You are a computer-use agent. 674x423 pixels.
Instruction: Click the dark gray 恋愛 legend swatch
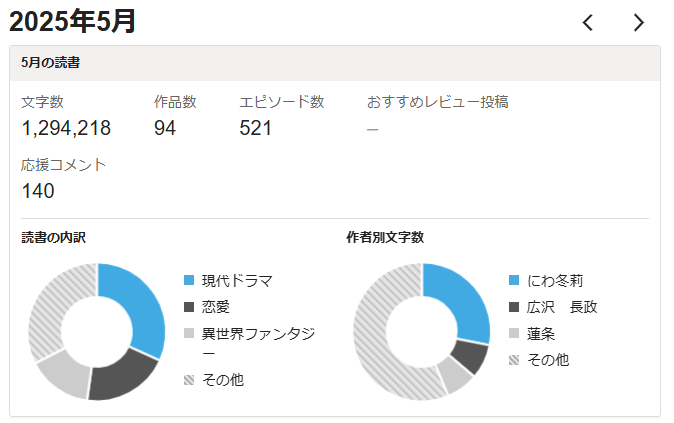point(190,307)
